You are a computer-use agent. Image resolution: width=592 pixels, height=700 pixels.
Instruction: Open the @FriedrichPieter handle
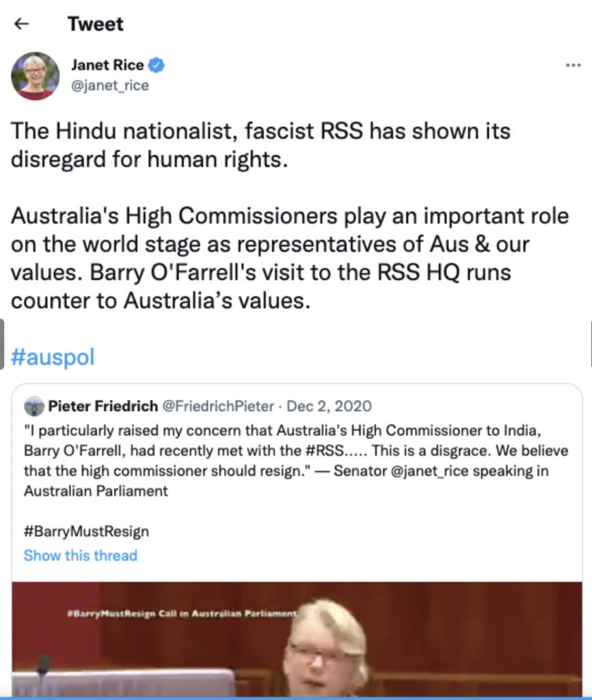pyautogui.click(x=219, y=407)
